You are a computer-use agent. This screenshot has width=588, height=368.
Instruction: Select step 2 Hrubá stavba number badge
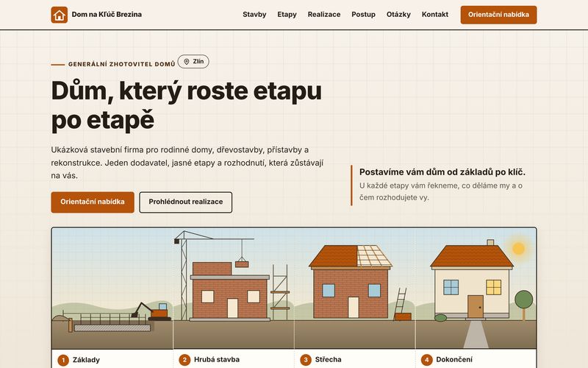[184, 360]
